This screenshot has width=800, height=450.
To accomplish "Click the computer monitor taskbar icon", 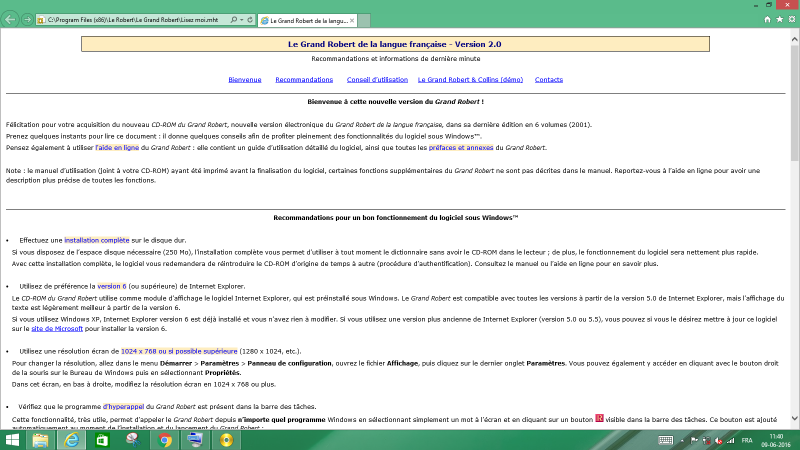I will [x=195, y=440].
